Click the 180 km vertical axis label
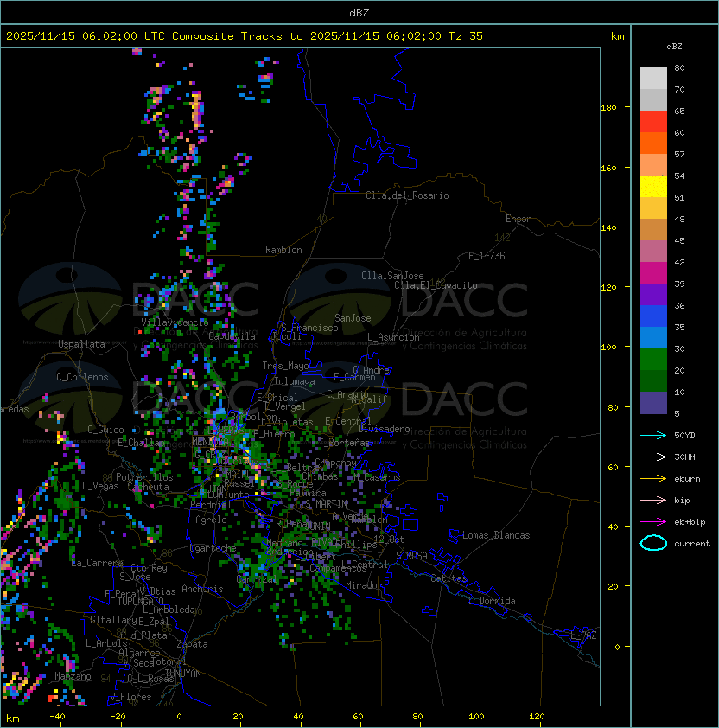Screen dimensions: 719x728 click(608, 108)
